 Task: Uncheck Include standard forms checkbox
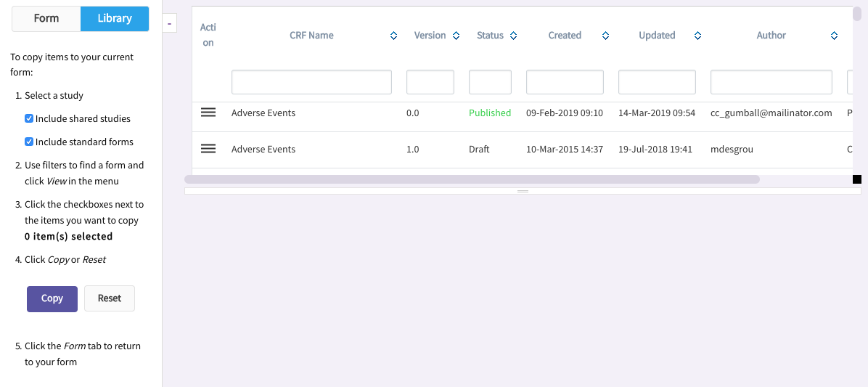coord(29,142)
